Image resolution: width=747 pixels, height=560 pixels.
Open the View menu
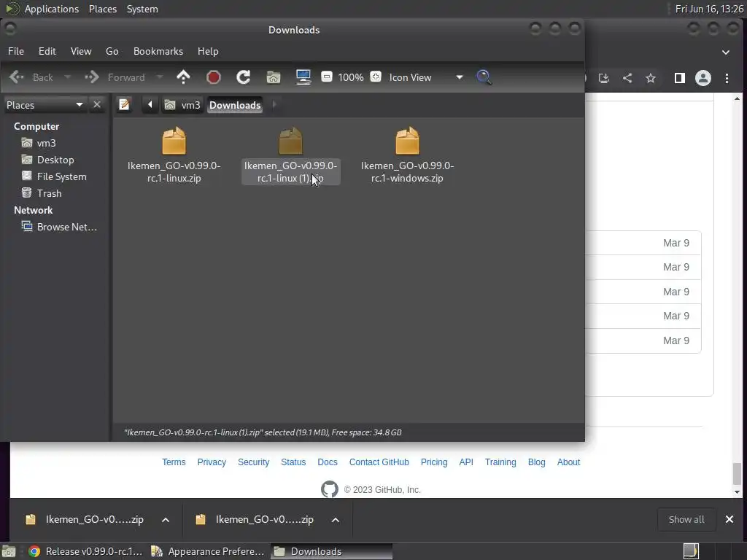(x=81, y=51)
